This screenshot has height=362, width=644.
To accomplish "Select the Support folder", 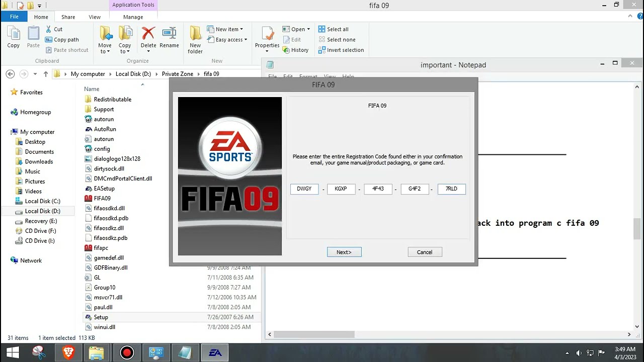I will coord(104,109).
